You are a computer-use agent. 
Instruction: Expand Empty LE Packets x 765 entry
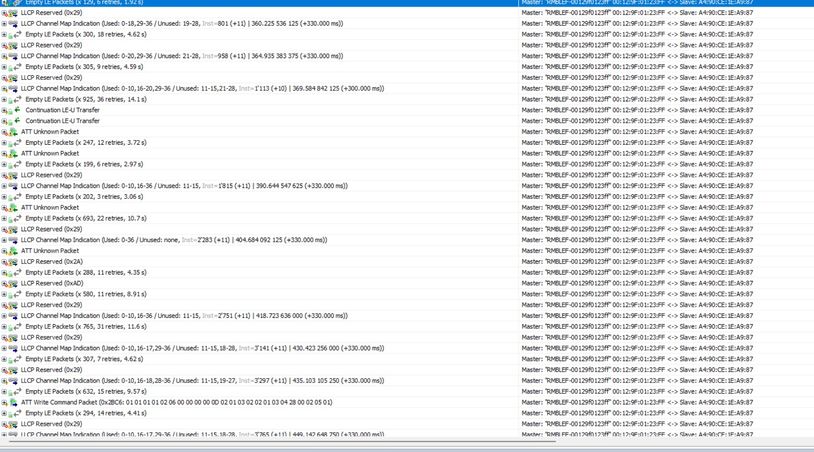click(4, 327)
